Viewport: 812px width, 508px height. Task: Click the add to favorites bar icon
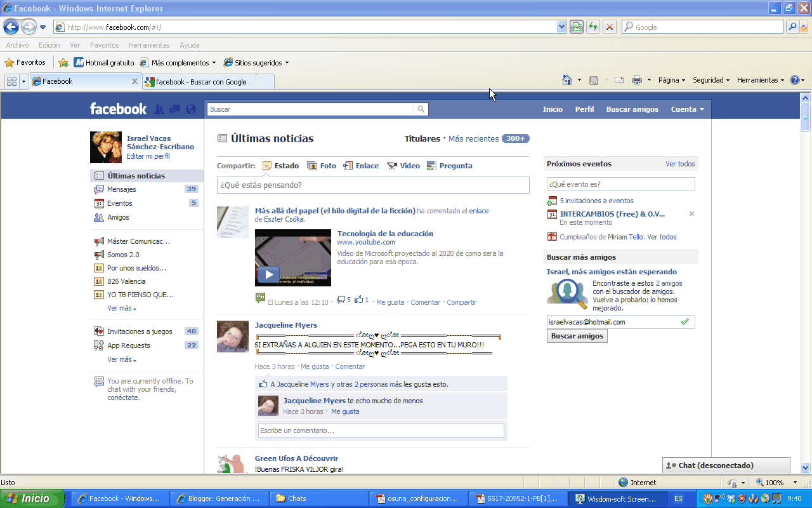click(63, 62)
